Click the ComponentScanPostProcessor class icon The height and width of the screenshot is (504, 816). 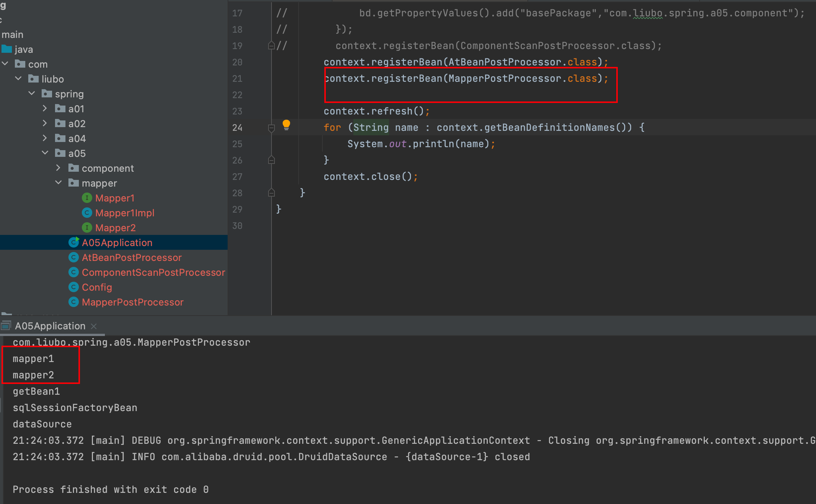(x=73, y=272)
